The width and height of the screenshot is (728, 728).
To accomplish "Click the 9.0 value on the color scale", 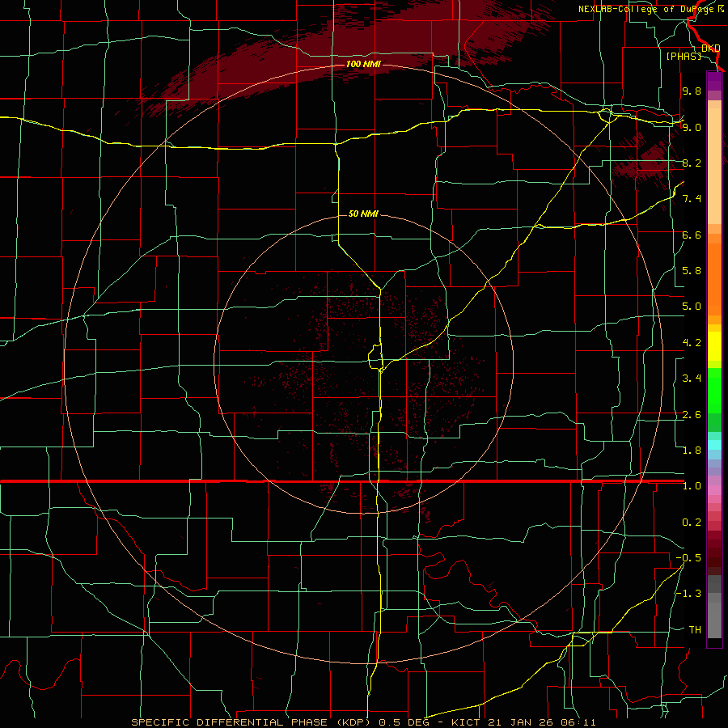I will point(692,127).
